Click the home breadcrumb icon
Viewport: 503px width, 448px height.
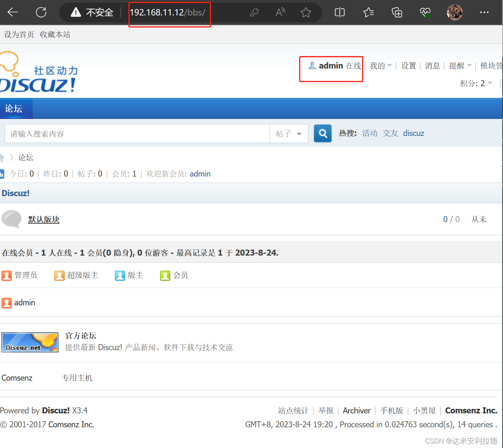pyautogui.click(x=2, y=157)
